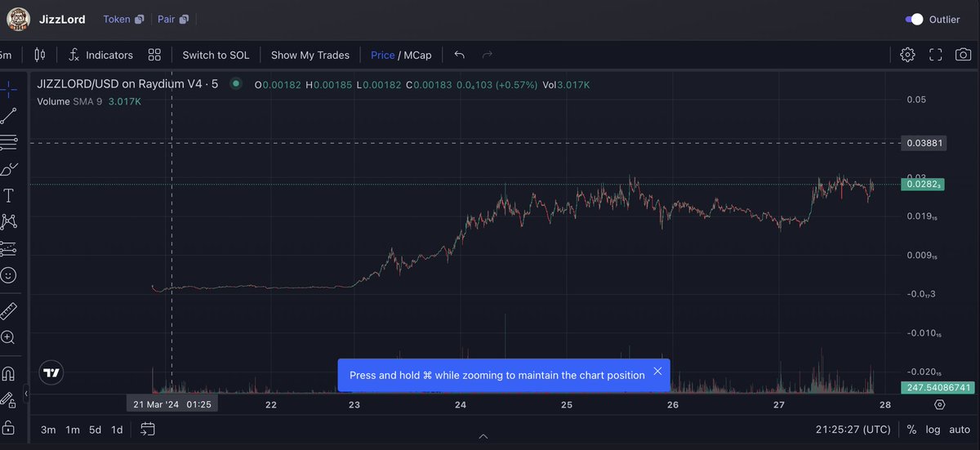The image size is (980, 450).
Task: Set range to 1d
Action: point(117,430)
